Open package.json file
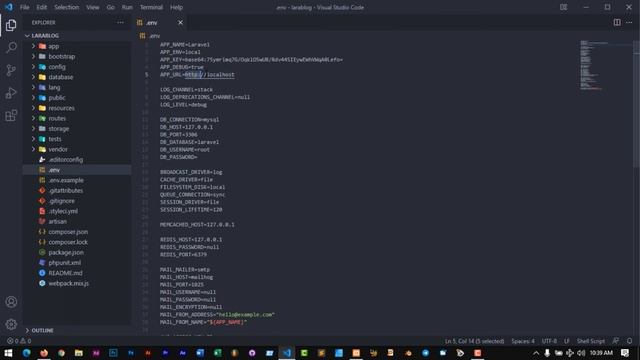 point(77,252)
